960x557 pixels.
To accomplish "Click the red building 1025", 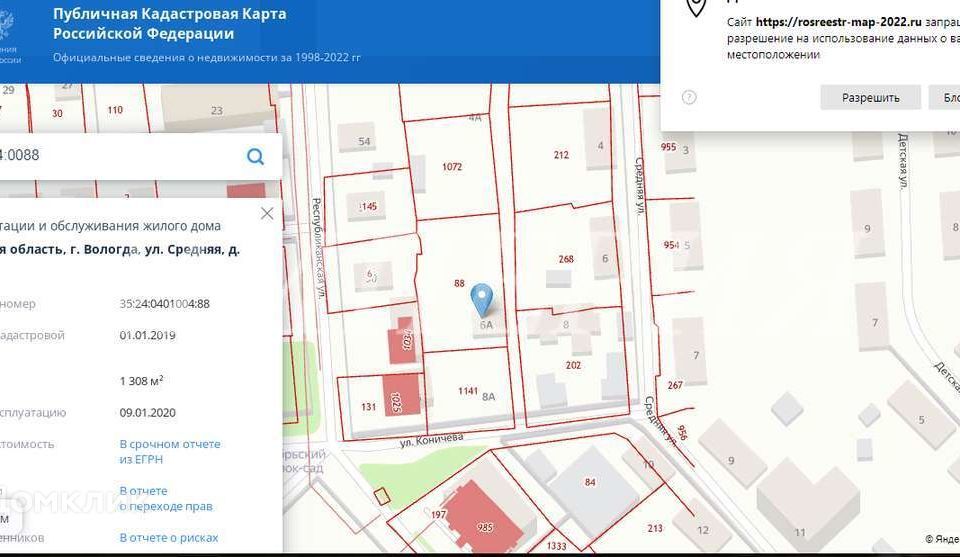I will (401, 394).
